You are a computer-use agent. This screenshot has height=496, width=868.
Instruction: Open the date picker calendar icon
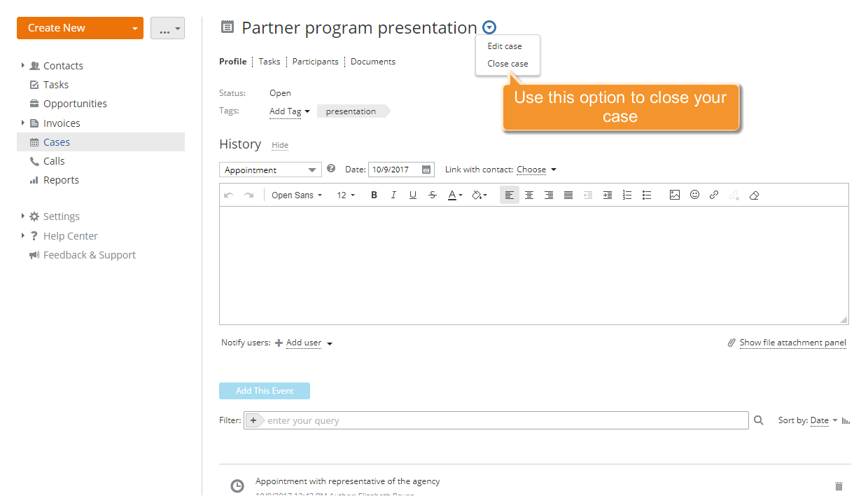[426, 170]
